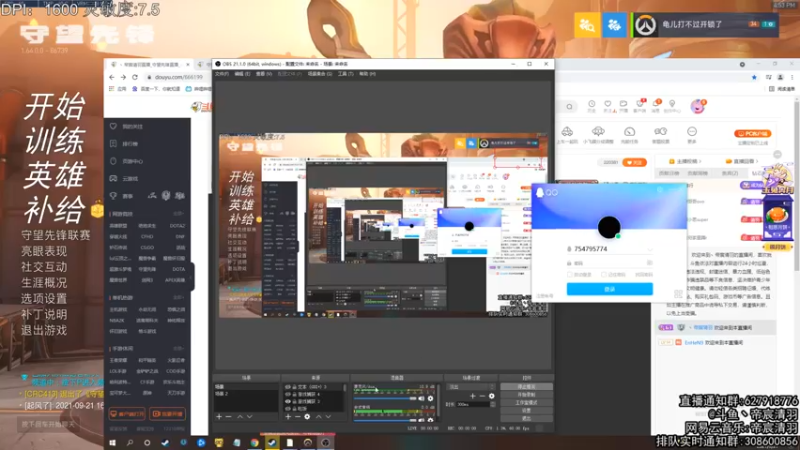Open second mixer channel settings gear
Viewport: 800px width, 450px height.
[430, 420]
